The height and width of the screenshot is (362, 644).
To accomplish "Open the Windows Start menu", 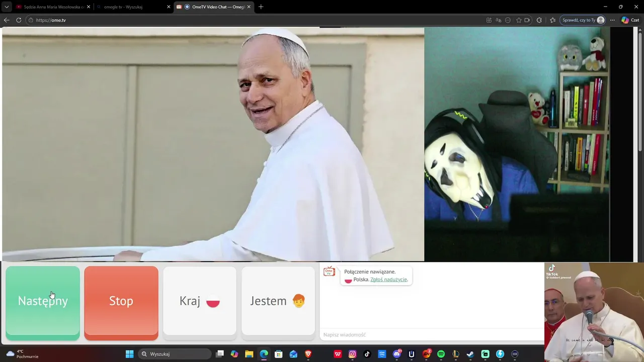I will (x=129, y=354).
